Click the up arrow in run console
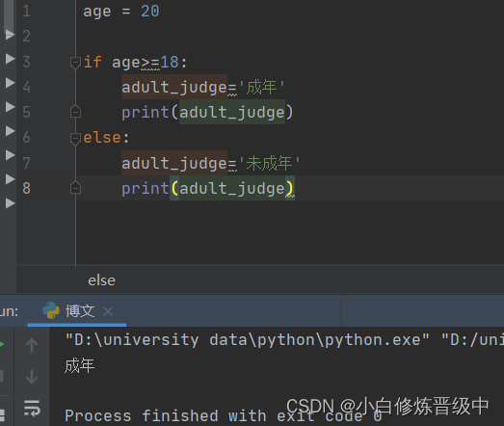 pyautogui.click(x=32, y=345)
